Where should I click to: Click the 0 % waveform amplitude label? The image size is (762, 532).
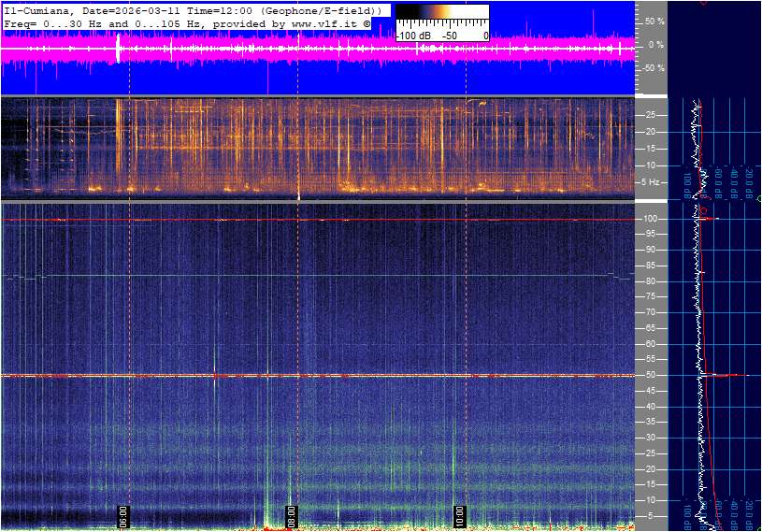656,44
